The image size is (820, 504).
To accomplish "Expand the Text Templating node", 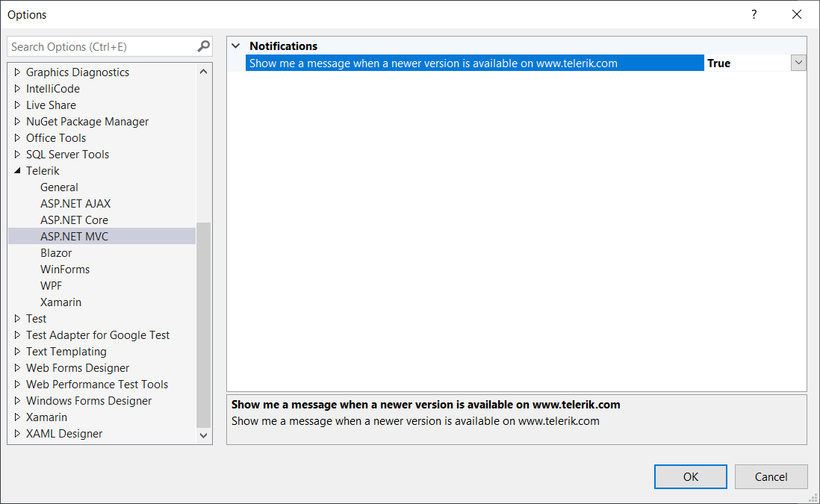I will tap(17, 351).
